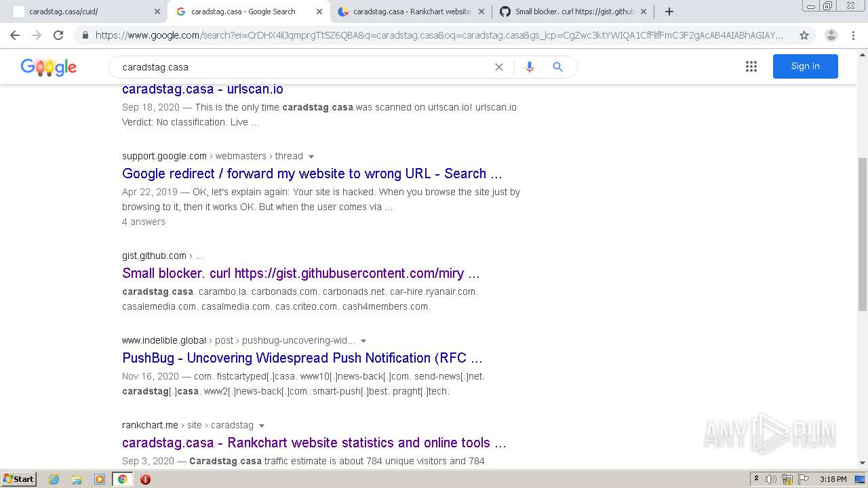Expand the rankchart.me result dropdown arrow
Viewport: 868px width, 488px height.
point(262,426)
